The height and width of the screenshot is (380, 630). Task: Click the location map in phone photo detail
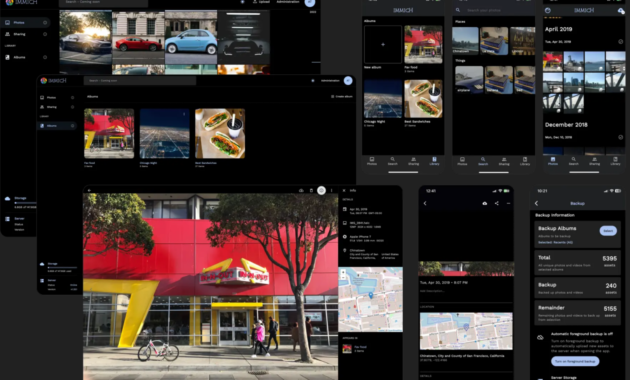pos(466,331)
